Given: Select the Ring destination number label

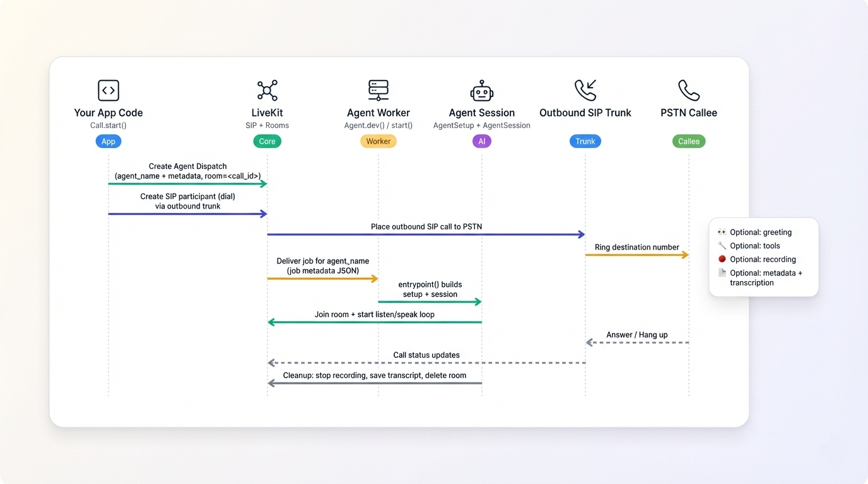Looking at the screenshot, I should tap(636, 247).
